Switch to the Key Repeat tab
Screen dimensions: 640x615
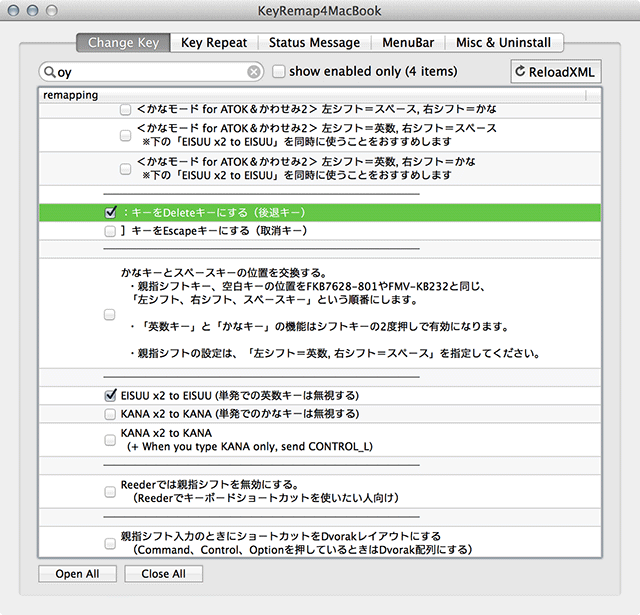212,43
